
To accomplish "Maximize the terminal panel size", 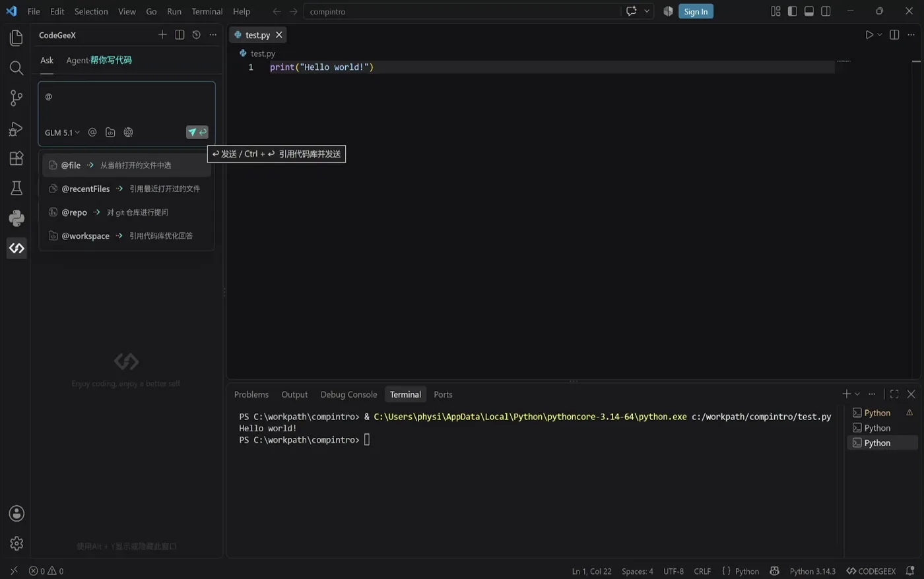I will [894, 394].
